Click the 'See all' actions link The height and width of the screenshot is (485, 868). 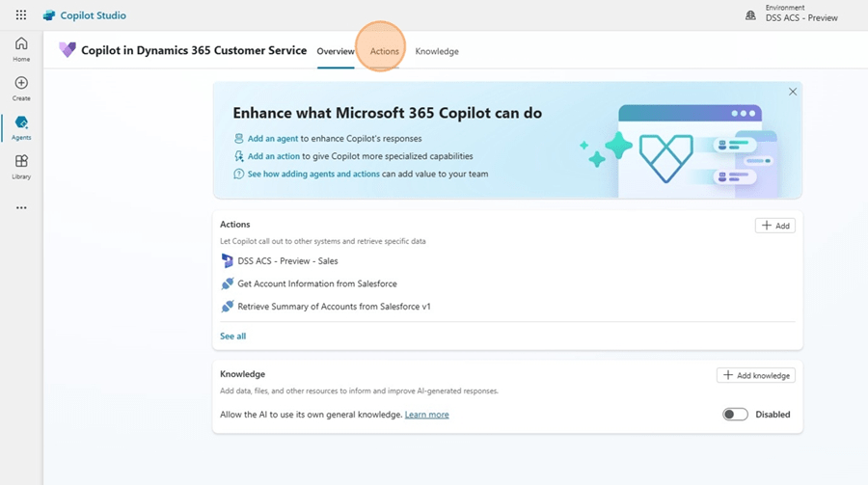pos(232,337)
